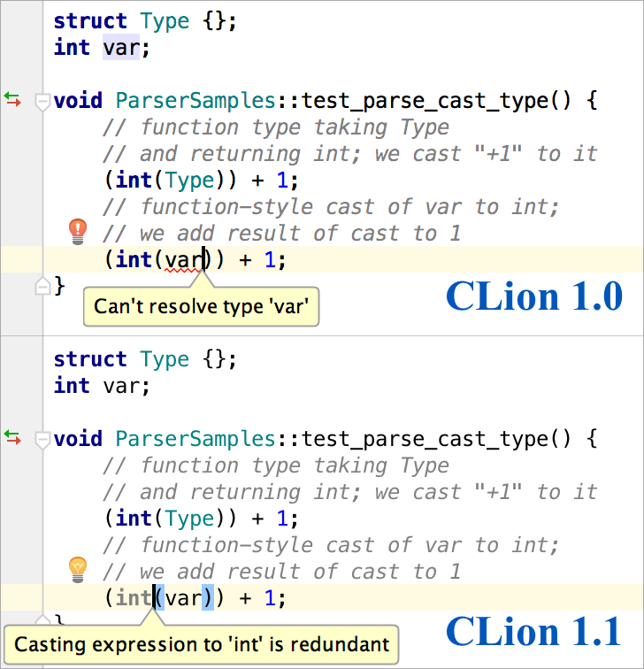Click the "Can't resolve type 'var'" tooltip
The height and width of the screenshot is (669, 644).
point(201,306)
